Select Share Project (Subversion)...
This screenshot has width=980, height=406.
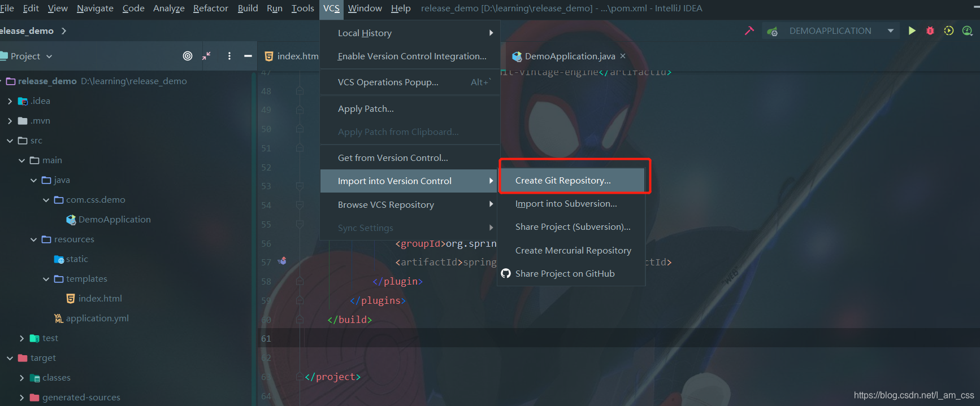coord(571,227)
